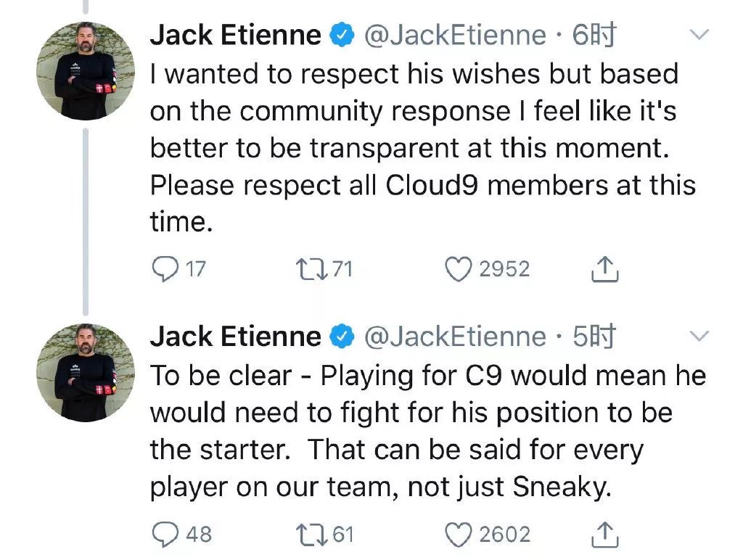Open Jack Etienne's avatar on first tweet

pyautogui.click(x=86, y=70)
